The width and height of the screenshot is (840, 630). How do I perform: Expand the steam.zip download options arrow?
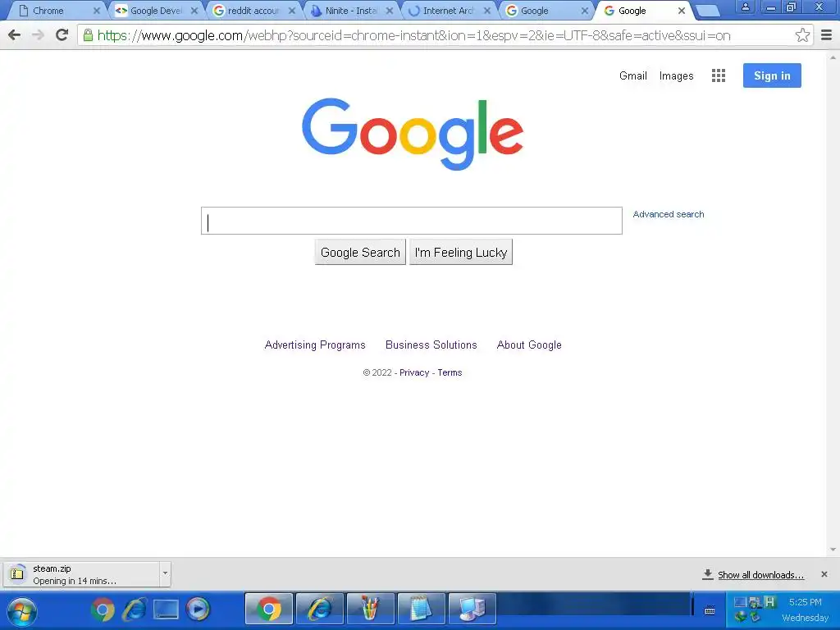click(x=165, y=573)
